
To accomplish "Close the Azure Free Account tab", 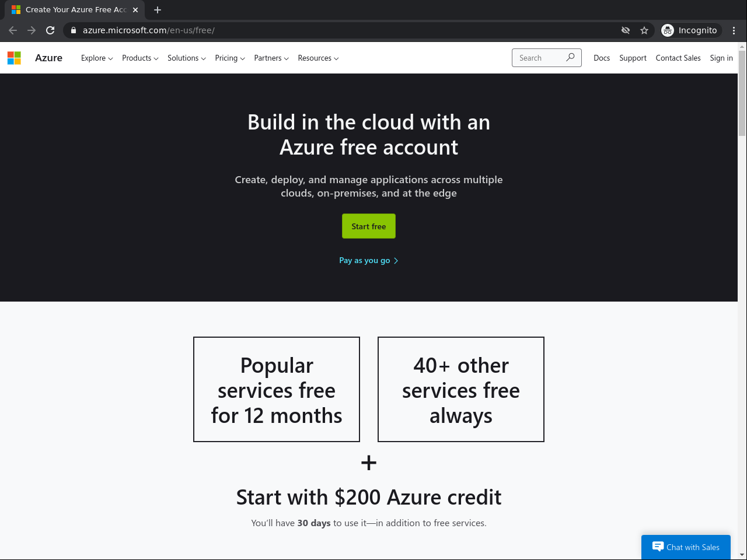I will [135, 10].
